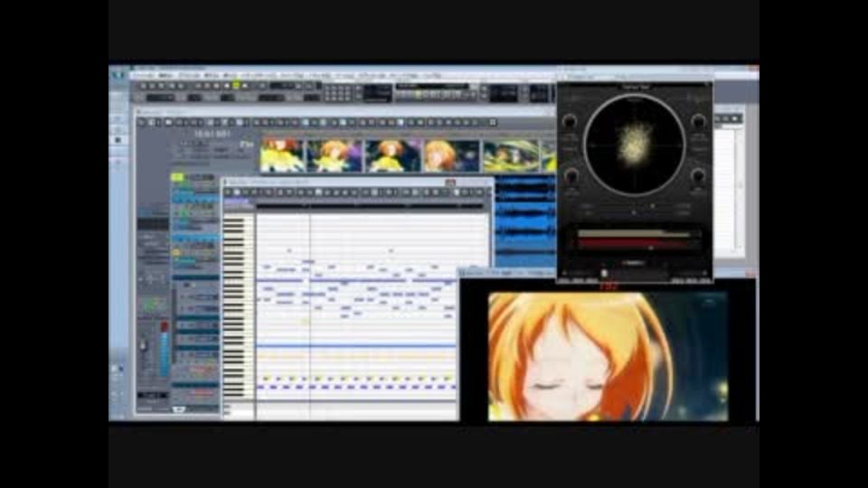Screen dimensions: 868x488
Task: Click the dark square icon in the left sidebar
Action: click(118, 141)
